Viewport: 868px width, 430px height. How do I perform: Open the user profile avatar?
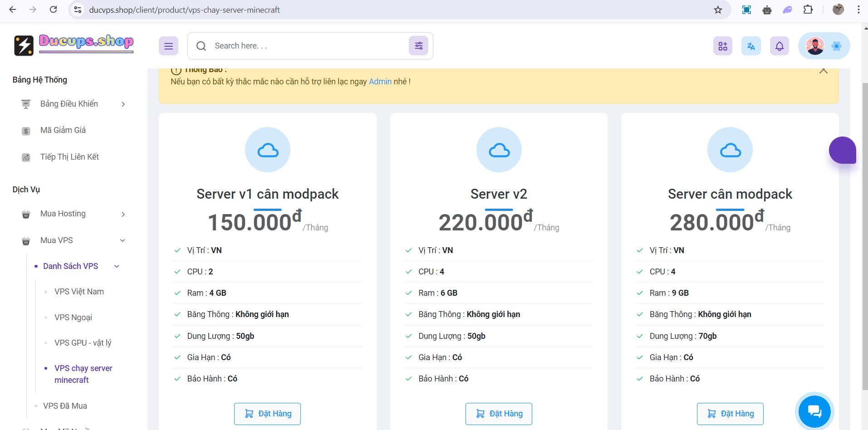(815, 46)
